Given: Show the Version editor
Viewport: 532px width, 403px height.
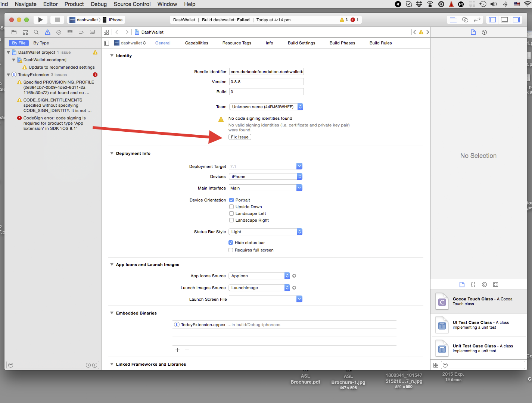Looking at the screenshot, I should pyautogui.click(x=477, y=20).
